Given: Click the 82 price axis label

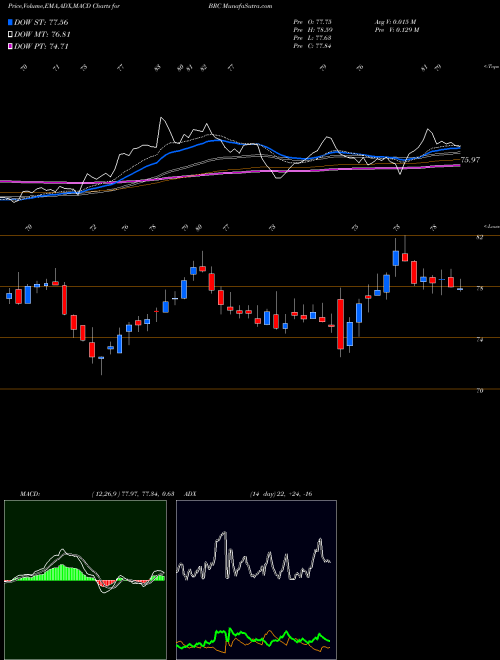Looking at the screenshot, I should tap(479, 237).
